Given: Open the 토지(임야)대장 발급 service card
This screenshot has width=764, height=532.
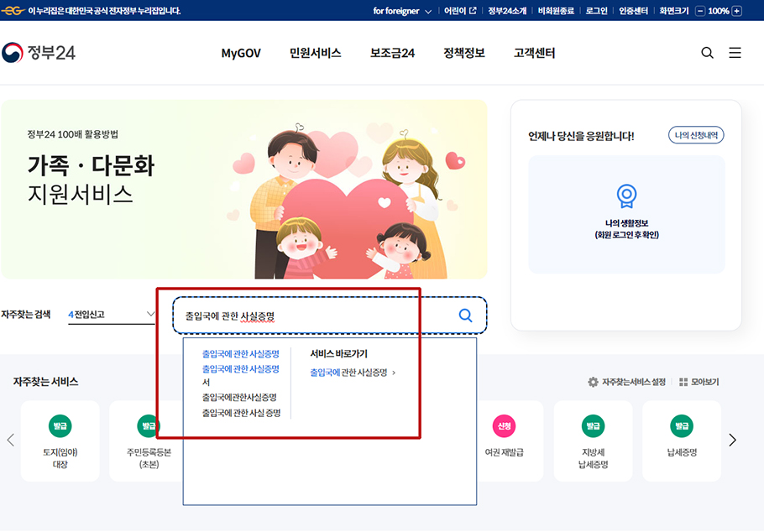Looking at the screenshot, I should 60,441.
